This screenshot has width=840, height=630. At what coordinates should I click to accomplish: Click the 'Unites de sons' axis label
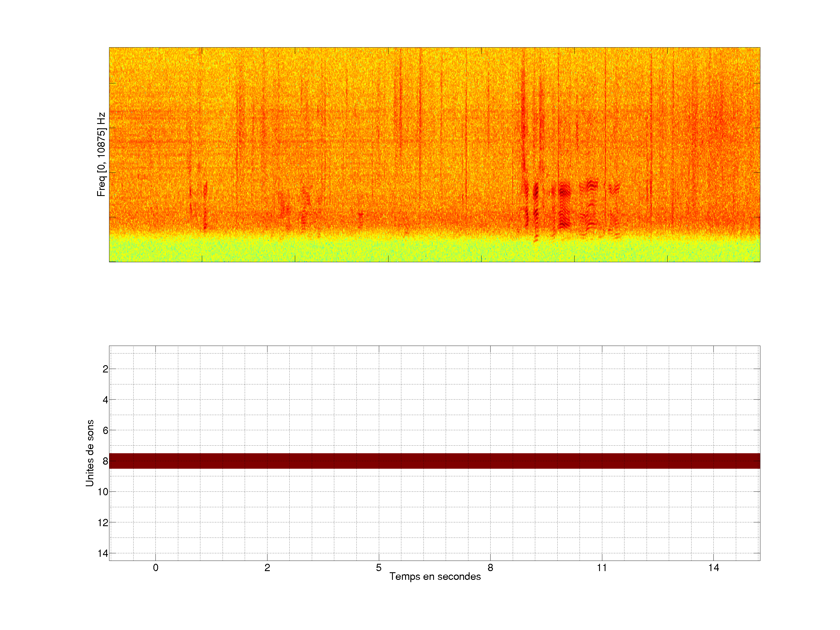90,453
